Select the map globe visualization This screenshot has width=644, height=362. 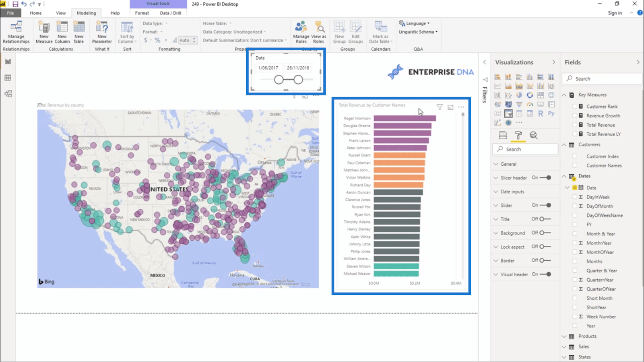coord(551,95)
